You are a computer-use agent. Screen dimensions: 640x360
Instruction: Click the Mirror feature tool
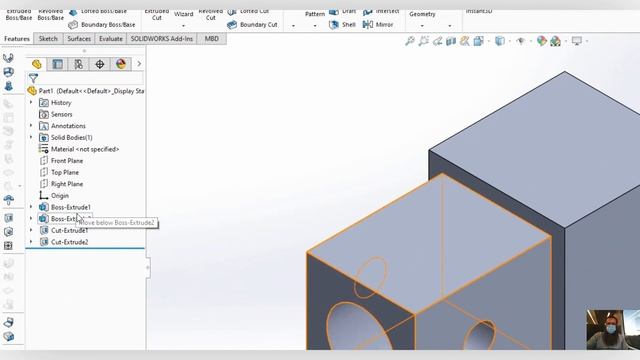378,25
